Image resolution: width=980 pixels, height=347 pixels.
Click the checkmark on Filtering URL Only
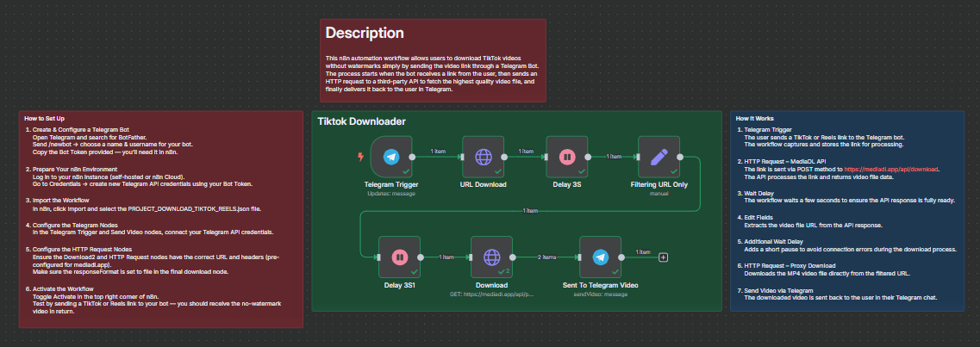(x=674, y=171)
